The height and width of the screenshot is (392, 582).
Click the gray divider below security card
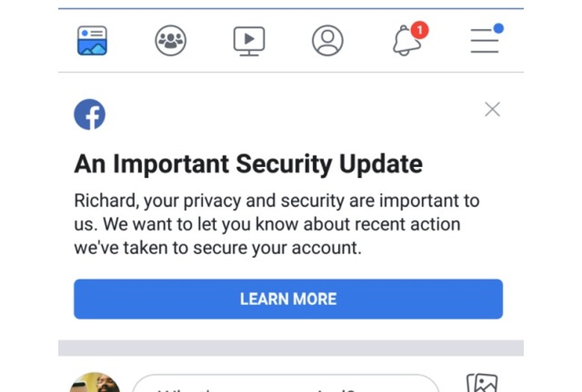tap(291, 348)
